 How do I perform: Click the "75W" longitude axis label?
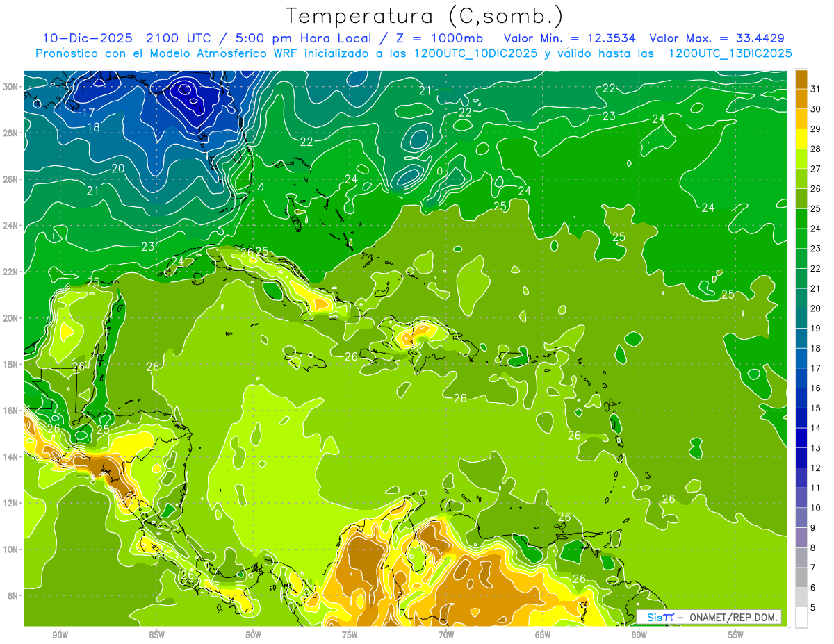(350, 635)
